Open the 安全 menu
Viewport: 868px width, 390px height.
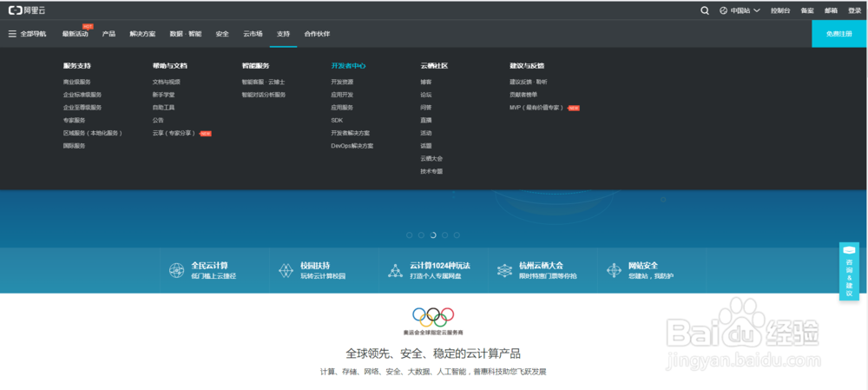(x=222, y=34)
